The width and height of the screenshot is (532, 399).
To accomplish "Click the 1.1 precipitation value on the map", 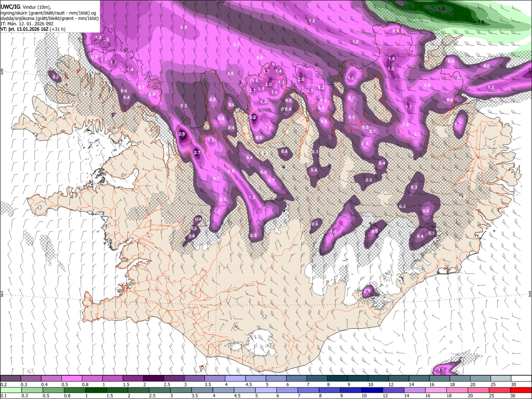I will point(104,60).
